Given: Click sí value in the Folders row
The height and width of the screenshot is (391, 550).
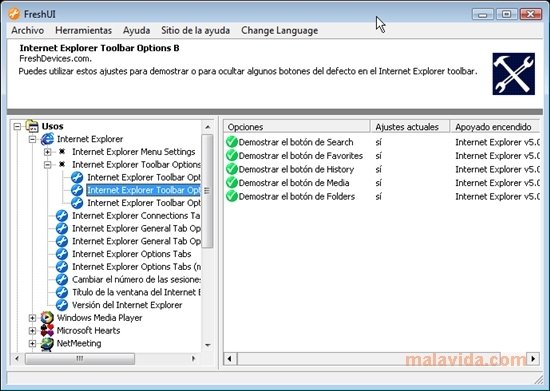Looking at the screenshot, I should click(378, 196).
